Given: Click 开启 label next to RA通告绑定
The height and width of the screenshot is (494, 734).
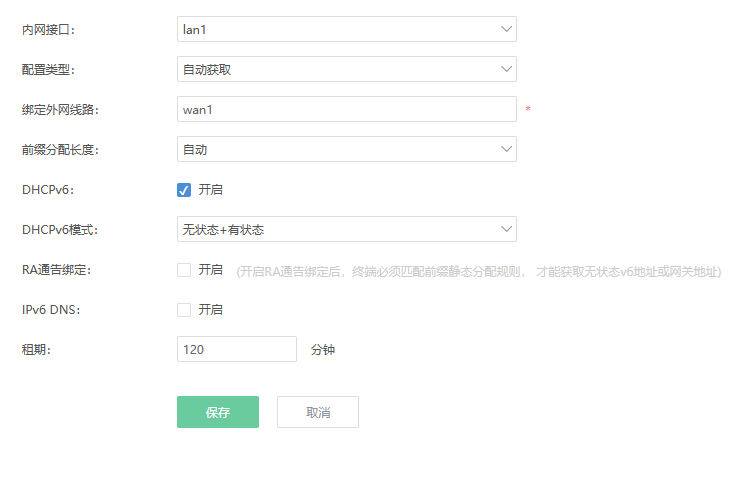Looking at the screenshot, I should click(211, 270).
